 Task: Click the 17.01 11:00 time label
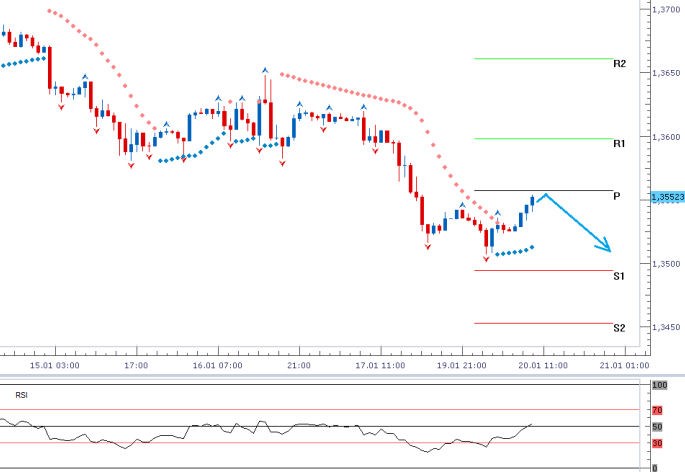click(x=380, y=365)
